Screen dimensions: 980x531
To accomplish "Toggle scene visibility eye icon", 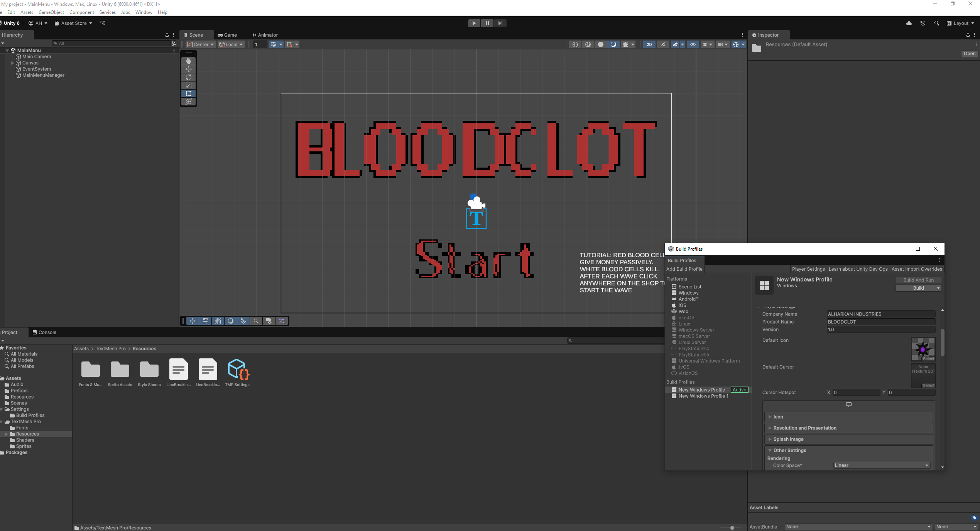I will pos(693,44).
